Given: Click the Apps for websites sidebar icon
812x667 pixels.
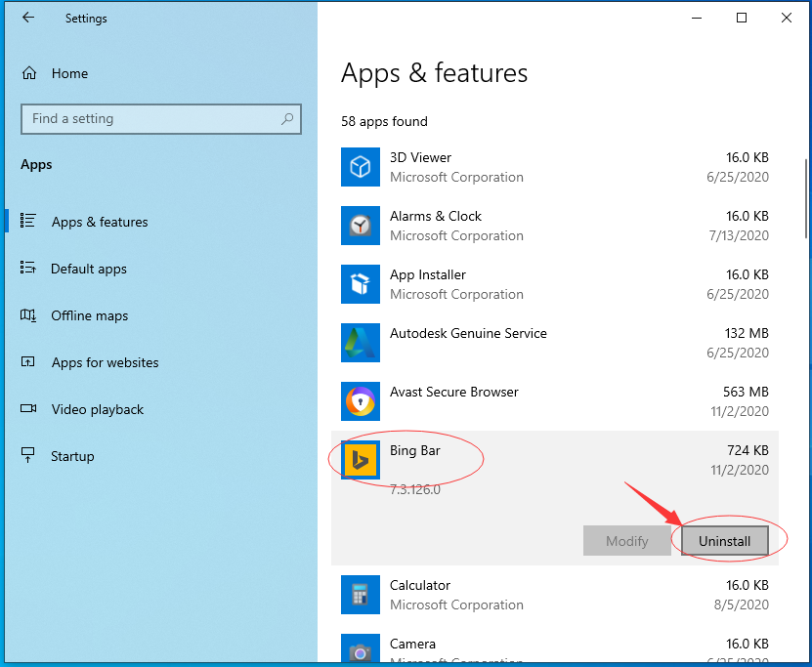Looking at the screenshot, I should point(27,361).
